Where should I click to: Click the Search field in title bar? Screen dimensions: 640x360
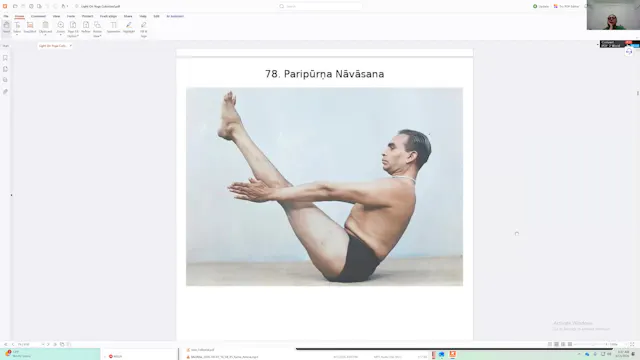(x=320, y=6)
